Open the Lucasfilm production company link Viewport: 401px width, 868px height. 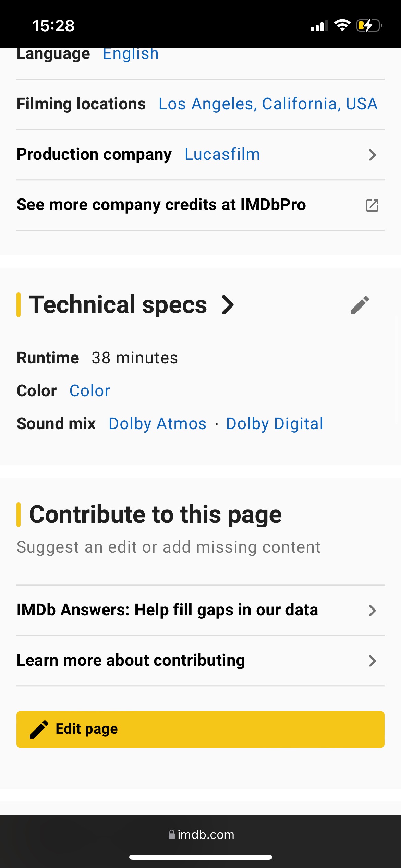(x=222, y=154)
